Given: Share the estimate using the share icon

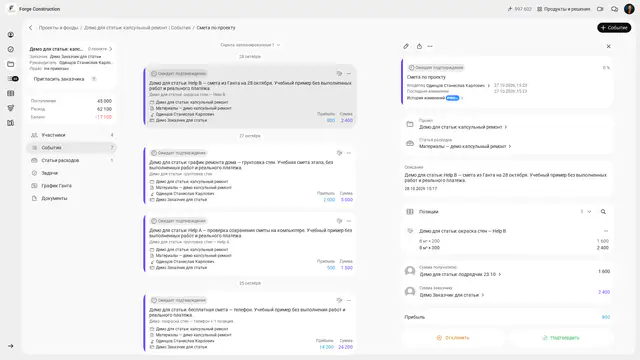Looking at the screenshot, I should click(419, 47).
